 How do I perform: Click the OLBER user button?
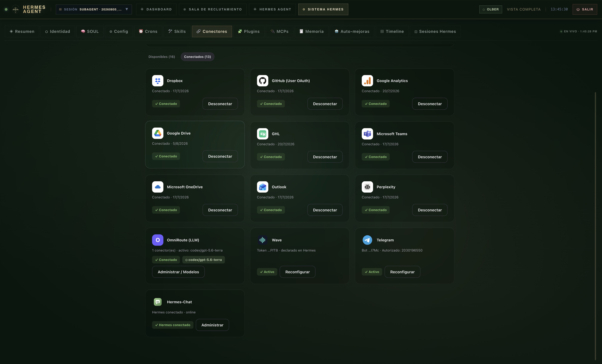point(491,9)
